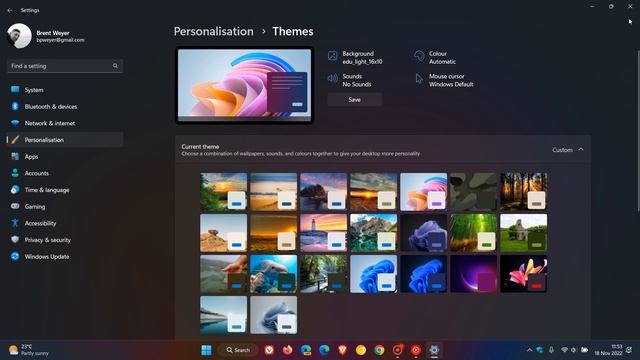The image size is (640, 360).
Task: Open Windows Update in the sidebar
Action: coord(65,257)
